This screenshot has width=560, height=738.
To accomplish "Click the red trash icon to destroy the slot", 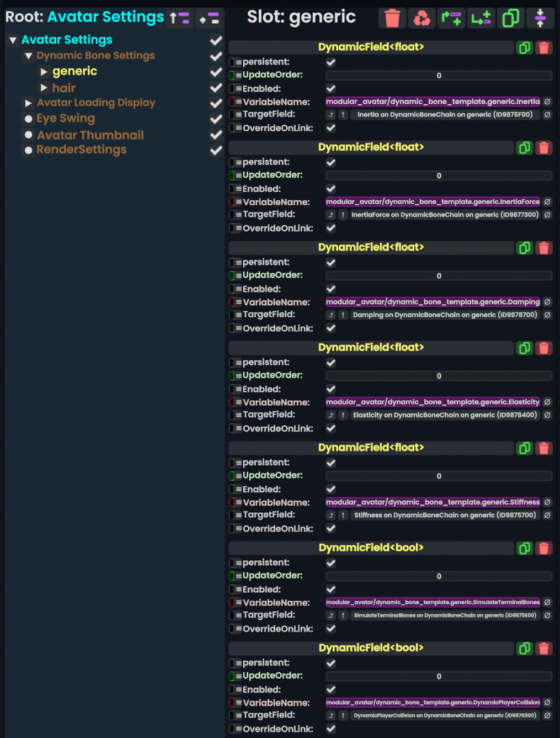I will [392, 18].
